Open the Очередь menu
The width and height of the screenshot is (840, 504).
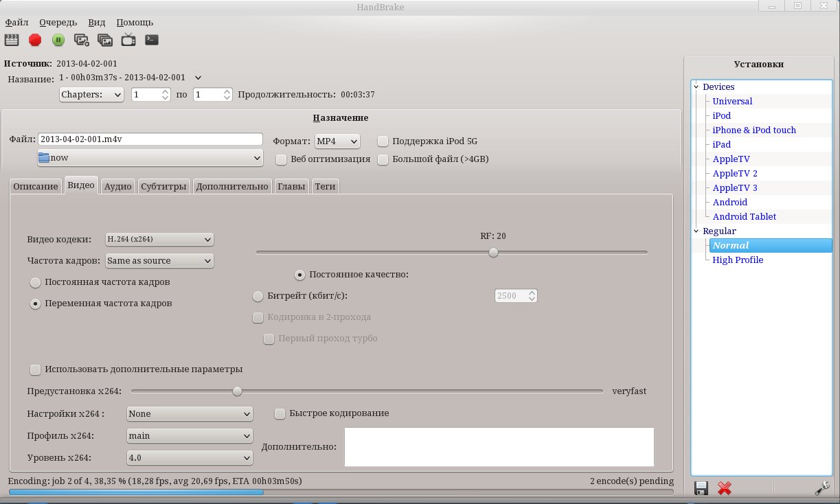(x=58, y=22)
